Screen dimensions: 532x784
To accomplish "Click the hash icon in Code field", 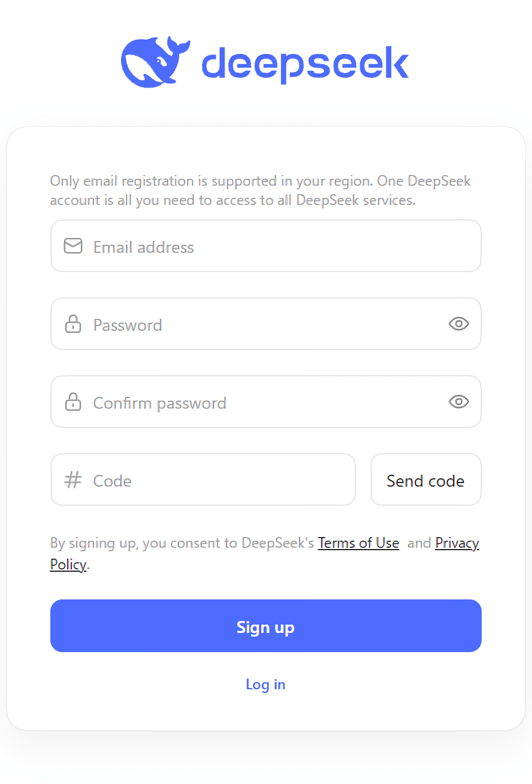I will point(73,480).
